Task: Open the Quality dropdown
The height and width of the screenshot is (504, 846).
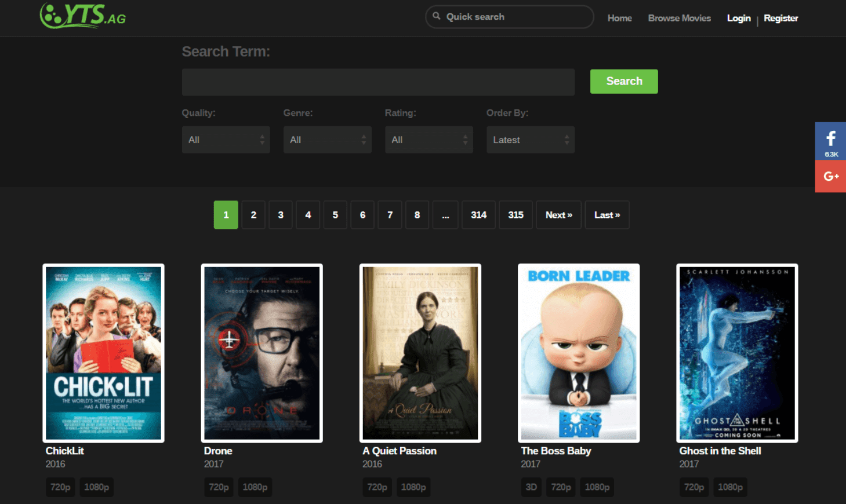Action: coord(226,140)
